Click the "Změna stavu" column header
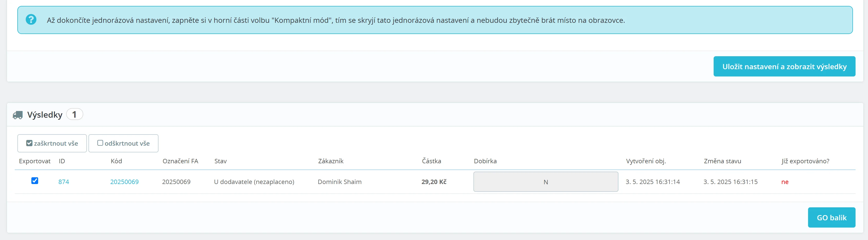This screenshot has width=868, height=240. [722, 161]
